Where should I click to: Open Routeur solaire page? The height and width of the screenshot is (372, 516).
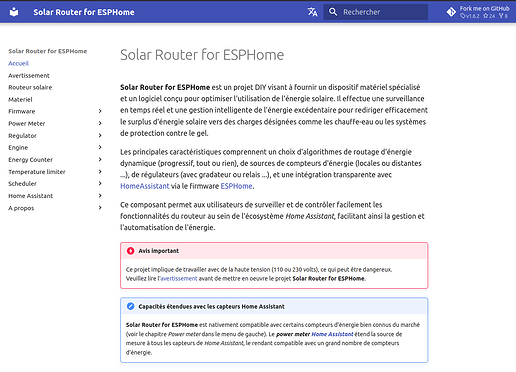point(30,87)
